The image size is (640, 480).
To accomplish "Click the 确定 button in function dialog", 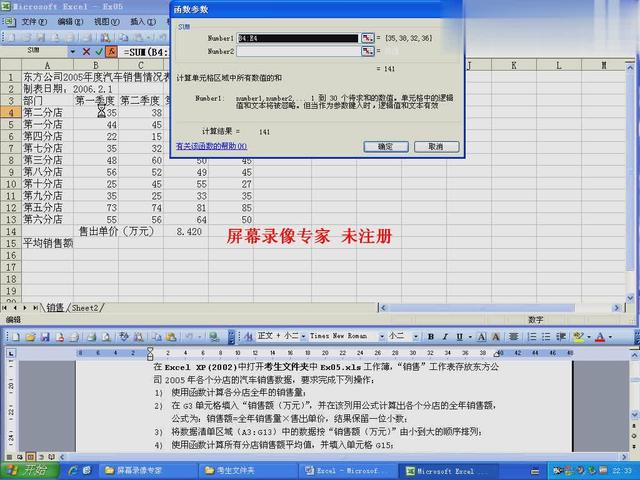I will coord(386,147).
